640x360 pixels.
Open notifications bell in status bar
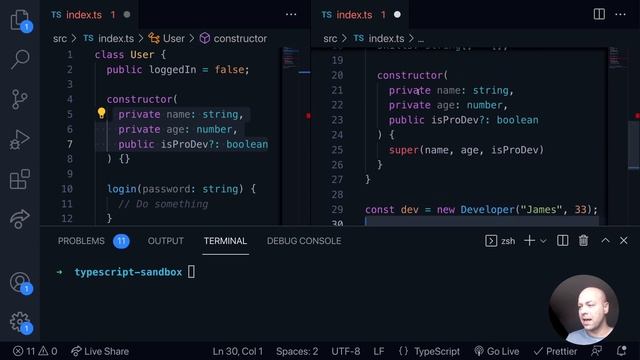(622, 351)
